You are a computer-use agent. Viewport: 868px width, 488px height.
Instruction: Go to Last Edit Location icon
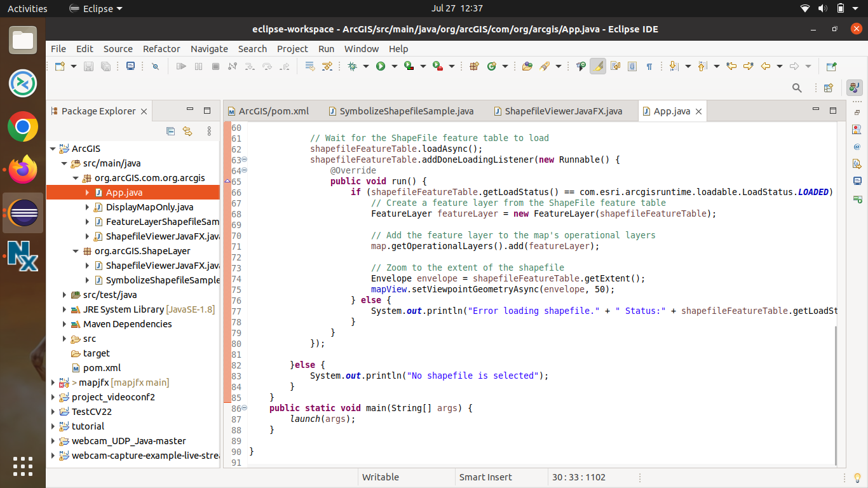[x=731, y=66]
